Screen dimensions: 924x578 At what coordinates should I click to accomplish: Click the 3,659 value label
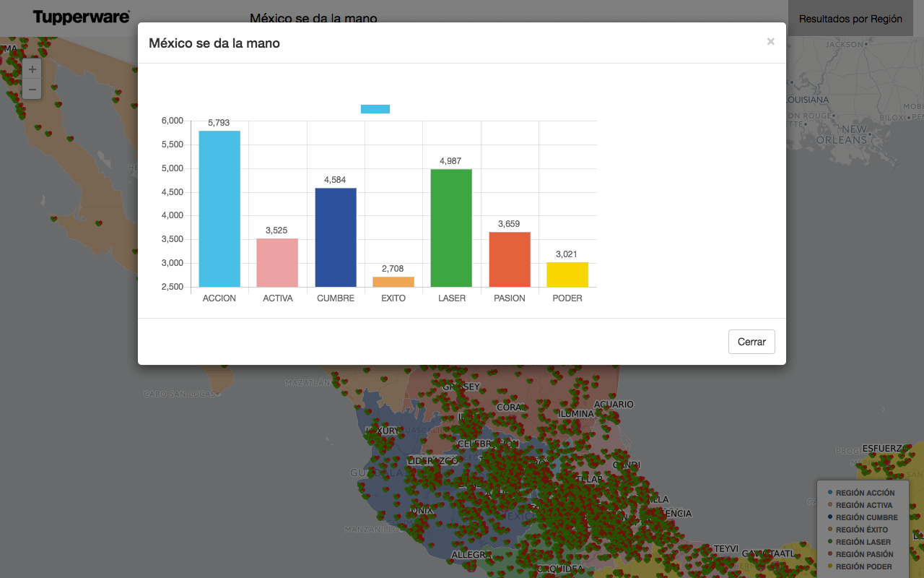[510, 224]
